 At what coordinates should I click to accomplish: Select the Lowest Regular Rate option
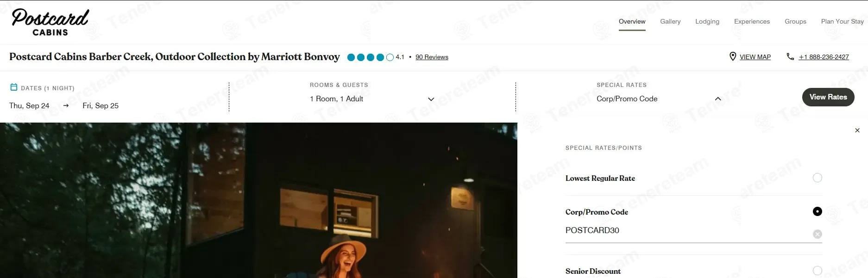coord(818,178)
